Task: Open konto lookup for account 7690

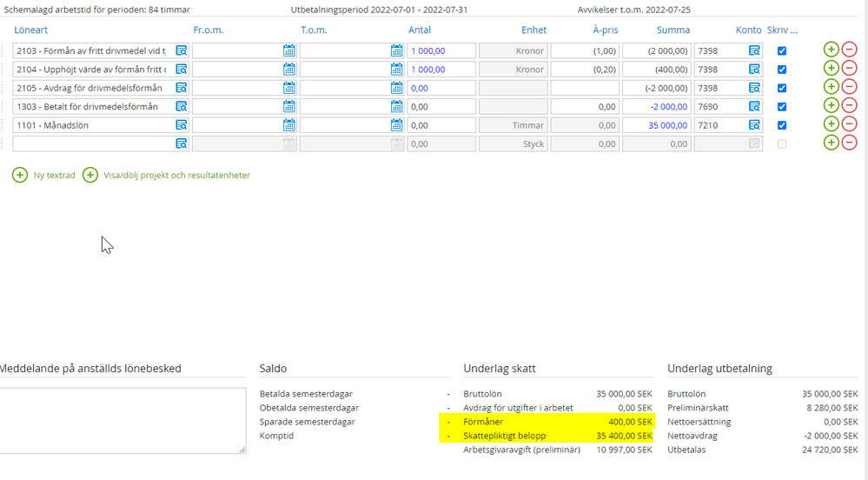Action: (x=754, y=106)
